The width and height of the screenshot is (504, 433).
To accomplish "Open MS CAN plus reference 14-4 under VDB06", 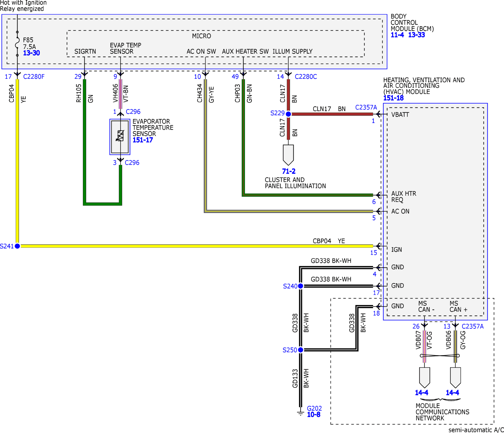I will pyautogui.click(x=452, y=393).
